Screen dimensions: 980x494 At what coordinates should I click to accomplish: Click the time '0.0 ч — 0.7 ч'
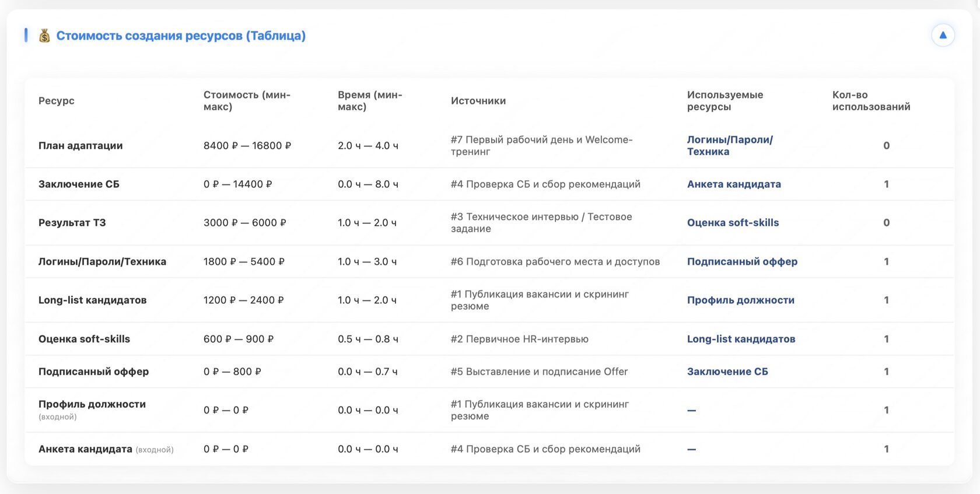tap(367, 372)
